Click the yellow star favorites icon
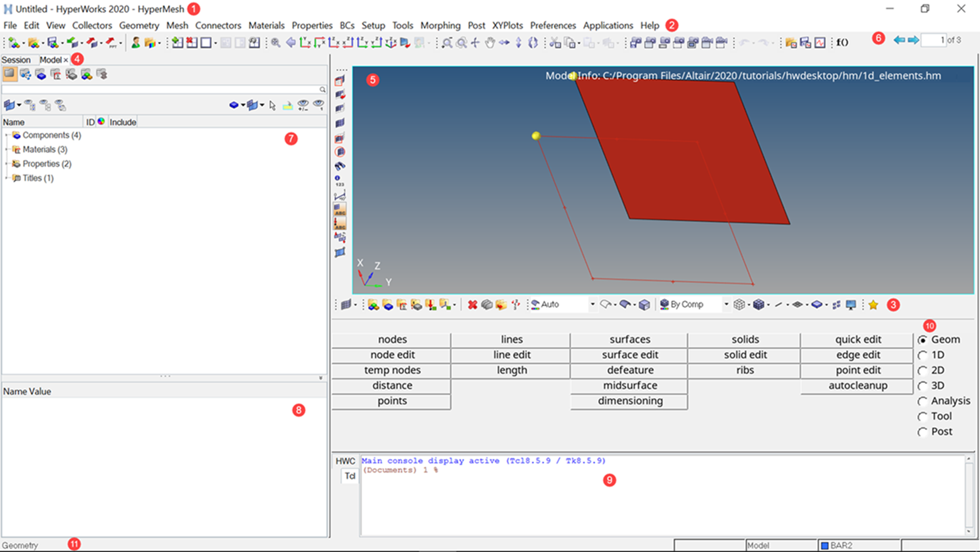The height and width of the screenshot is (552, 980). 873,305
